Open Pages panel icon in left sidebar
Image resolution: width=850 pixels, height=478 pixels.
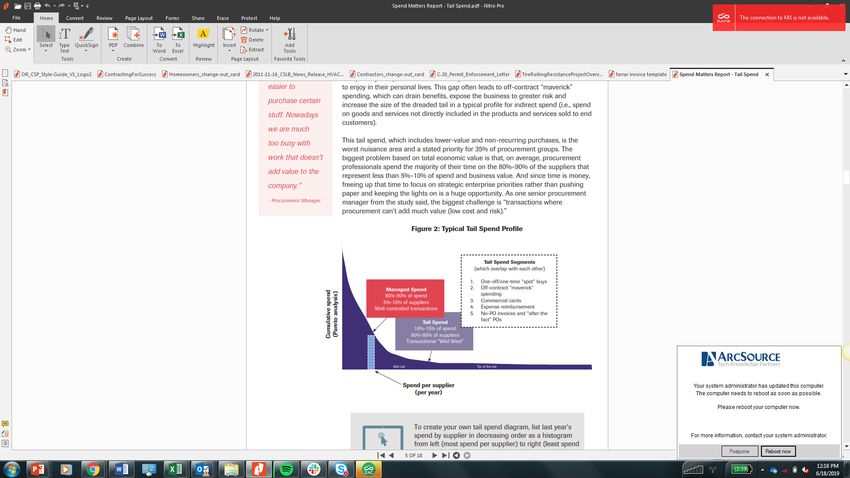tap(5, 73)
